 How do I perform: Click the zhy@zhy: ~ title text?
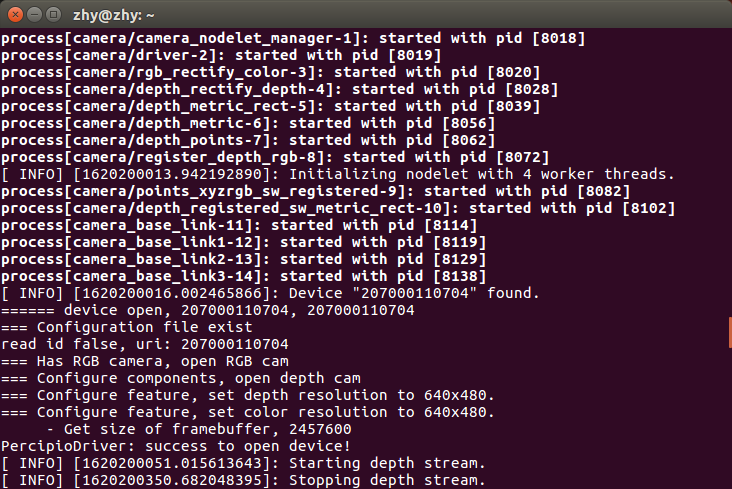click(113, 15)
